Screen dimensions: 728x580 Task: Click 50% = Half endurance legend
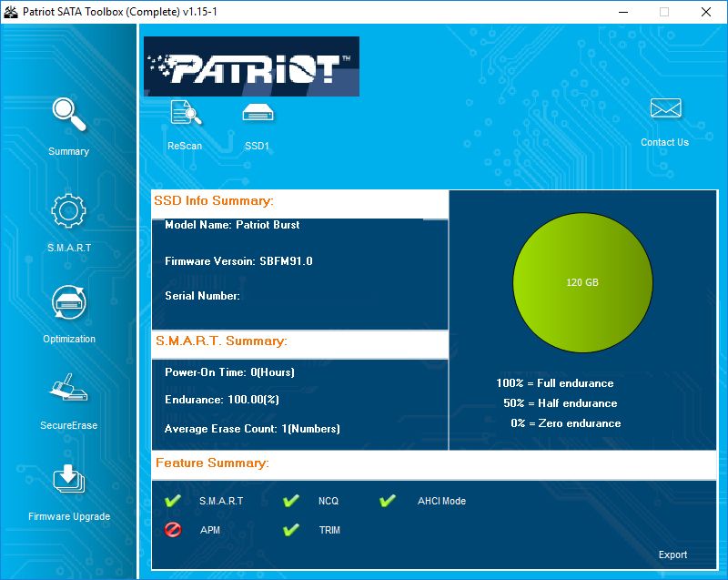tap(561, 403)
